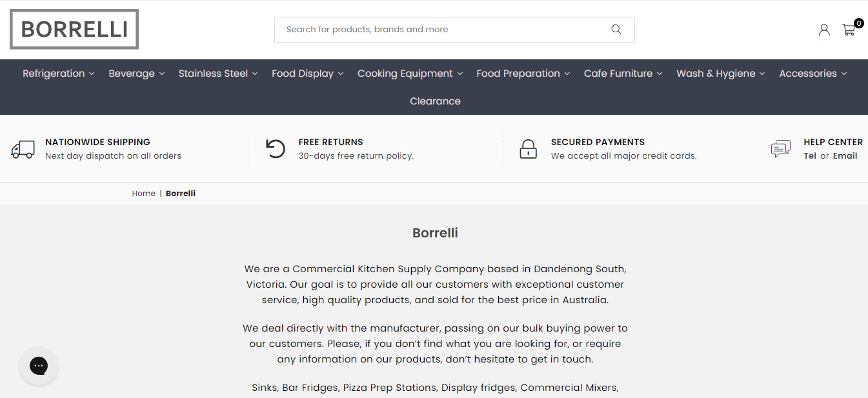Image resolution: width=868 pixels, height=398 pixels.
Task: Open the shopping cart icon
Action: 849,30
